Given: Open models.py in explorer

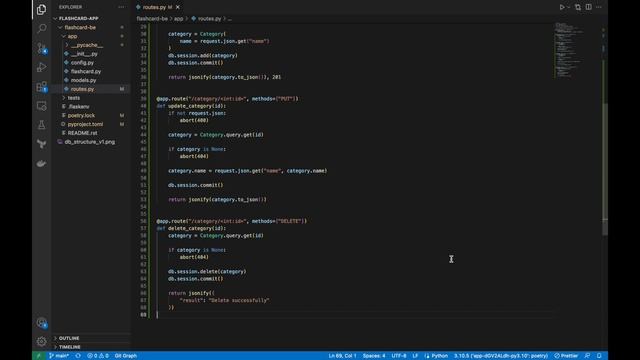Looking at the screenshot, I should point(83,80).
